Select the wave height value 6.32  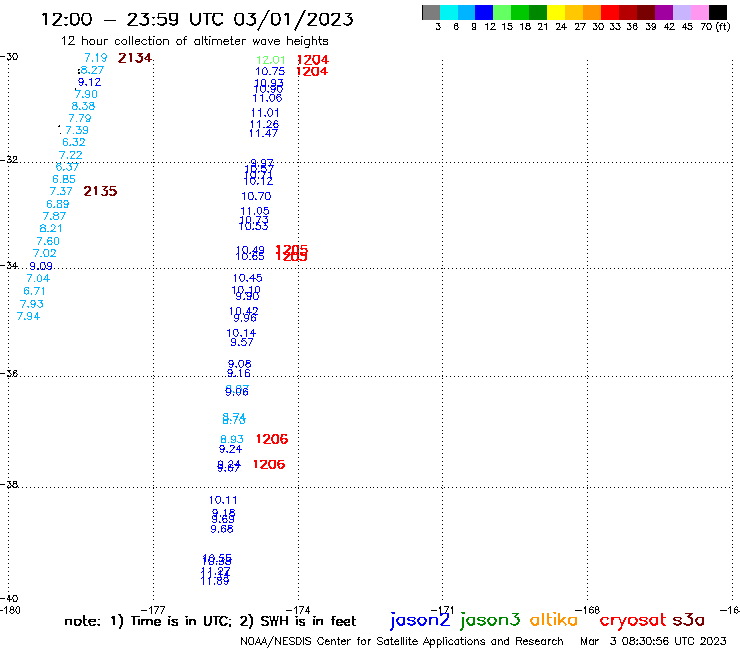click(74, 142)
